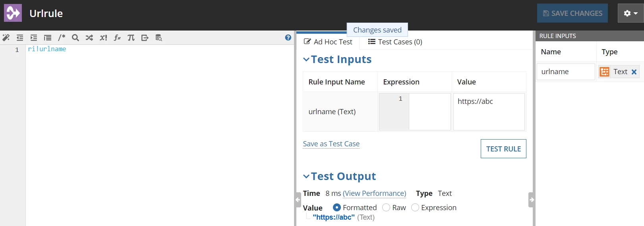
Task: Open search with the magnifier icon
Action: click(x=75, y=38)
